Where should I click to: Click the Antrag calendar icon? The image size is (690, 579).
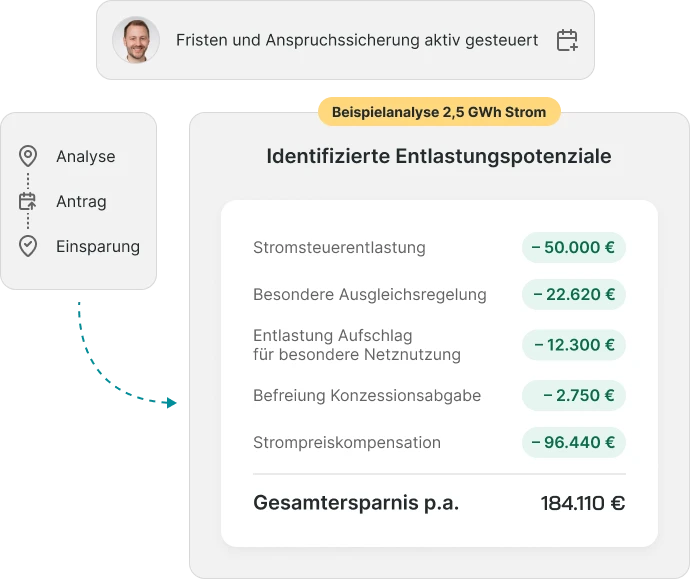28,201
